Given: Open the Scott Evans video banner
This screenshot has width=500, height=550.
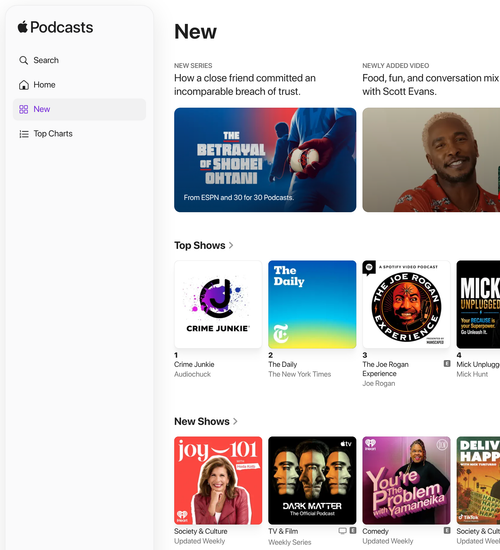Looking at the screenshot, I should (x=431, y=160).
